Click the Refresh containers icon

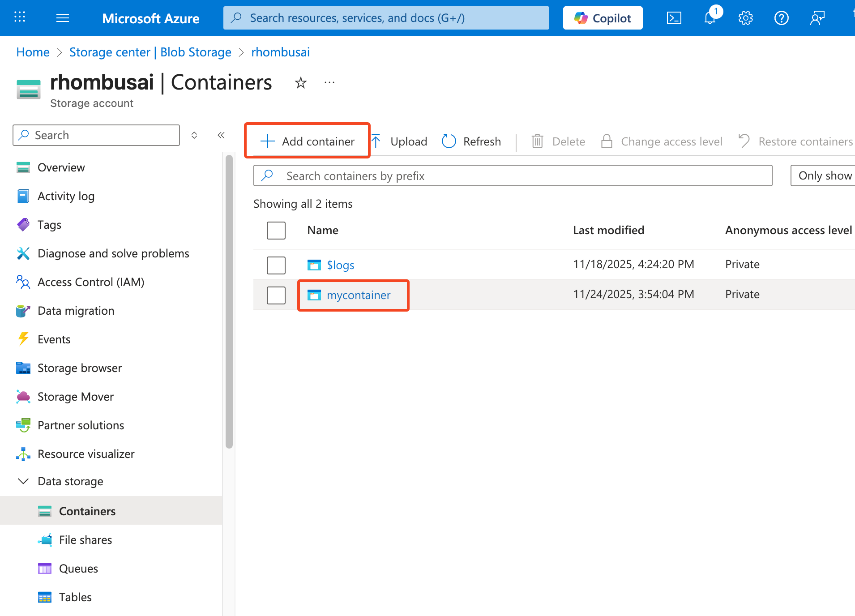click(x=449, y=141)
